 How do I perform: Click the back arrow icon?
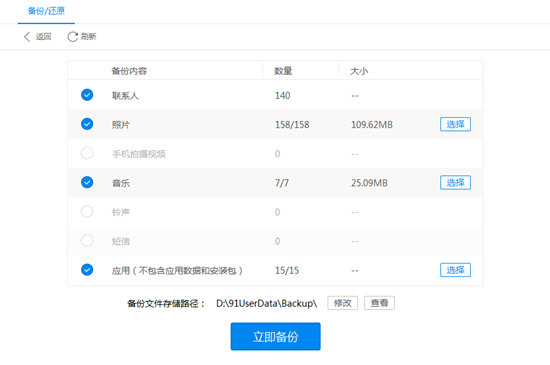27,36
